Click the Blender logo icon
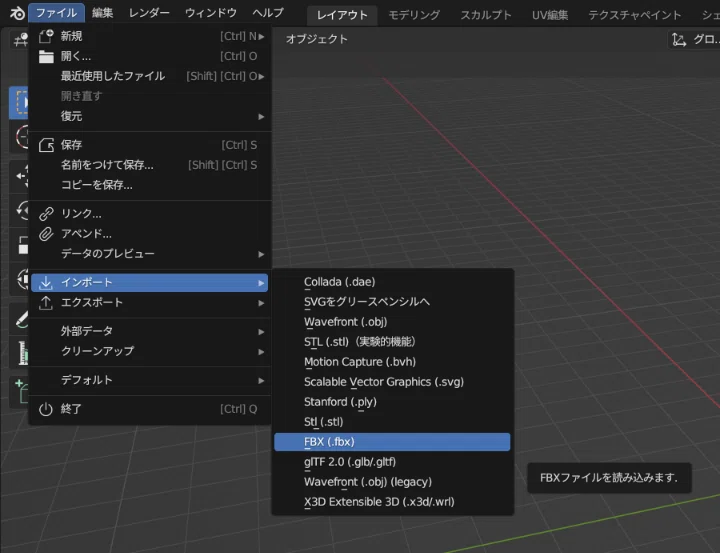 tap(17, 13)
